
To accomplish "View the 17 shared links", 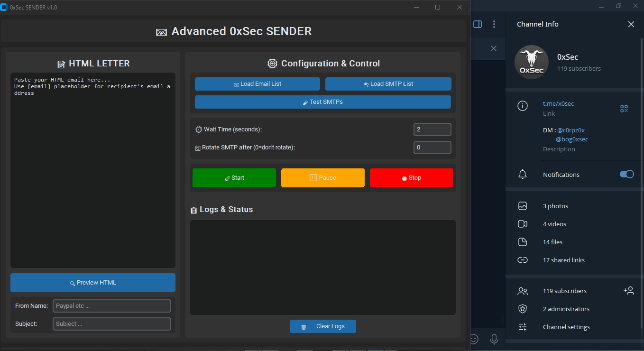I will [x=563, y=260].
